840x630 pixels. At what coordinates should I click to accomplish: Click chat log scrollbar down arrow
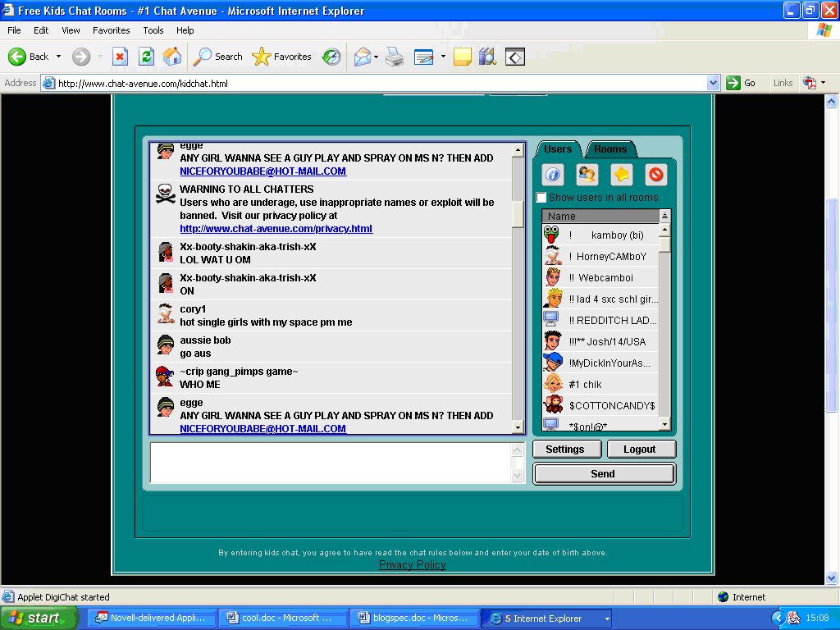(x=518, y=427)
